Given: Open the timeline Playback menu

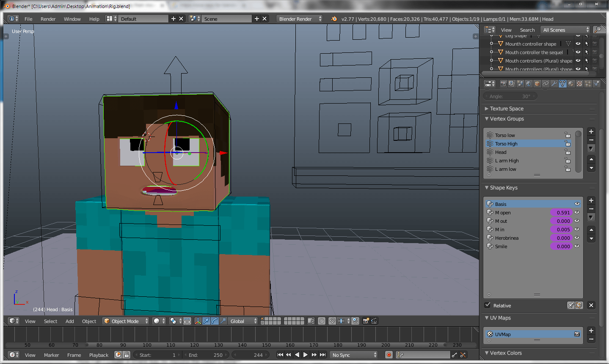Looking at the screenshot, I should pos(99,355).
